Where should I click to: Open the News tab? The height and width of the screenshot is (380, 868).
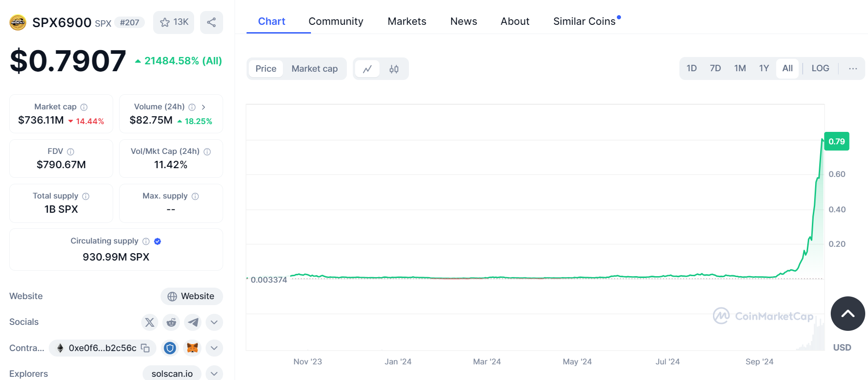[464, 22]
